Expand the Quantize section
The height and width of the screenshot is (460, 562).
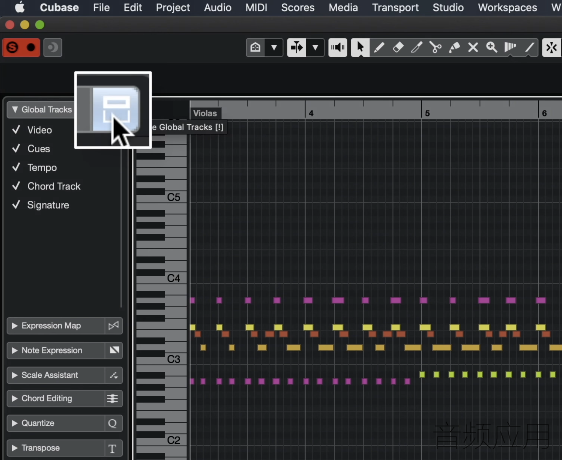(x=15, y=423)
